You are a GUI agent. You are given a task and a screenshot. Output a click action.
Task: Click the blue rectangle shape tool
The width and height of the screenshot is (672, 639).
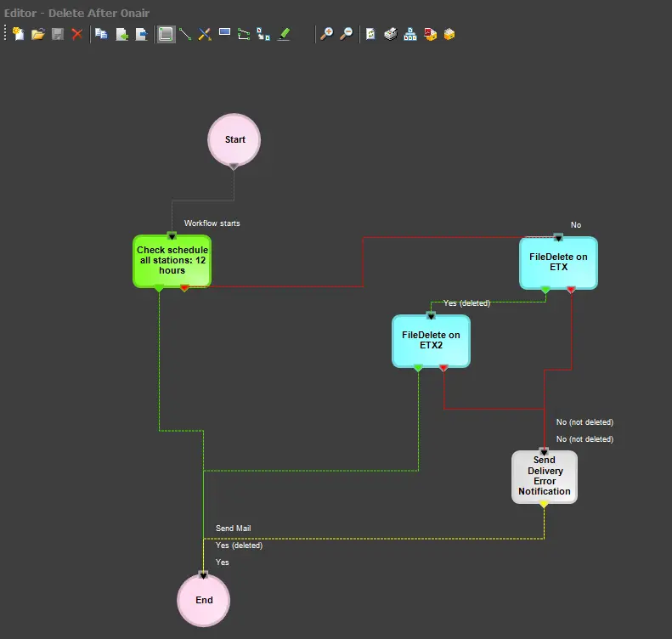225,33
